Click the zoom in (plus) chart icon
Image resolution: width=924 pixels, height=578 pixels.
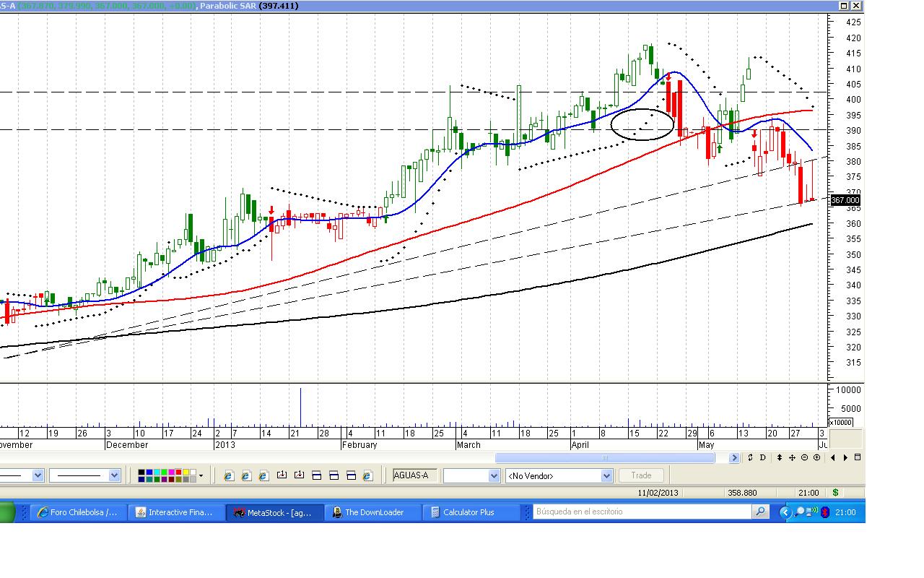816,457
